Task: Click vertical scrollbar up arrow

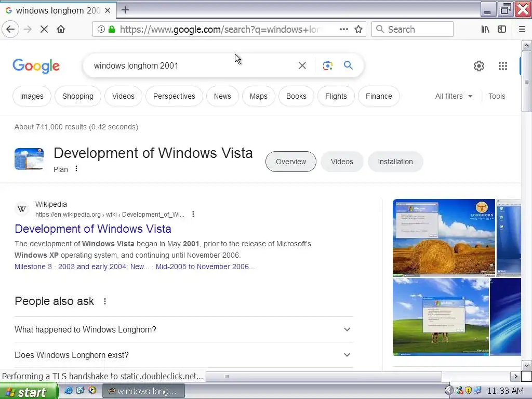Action: [526, 45]
